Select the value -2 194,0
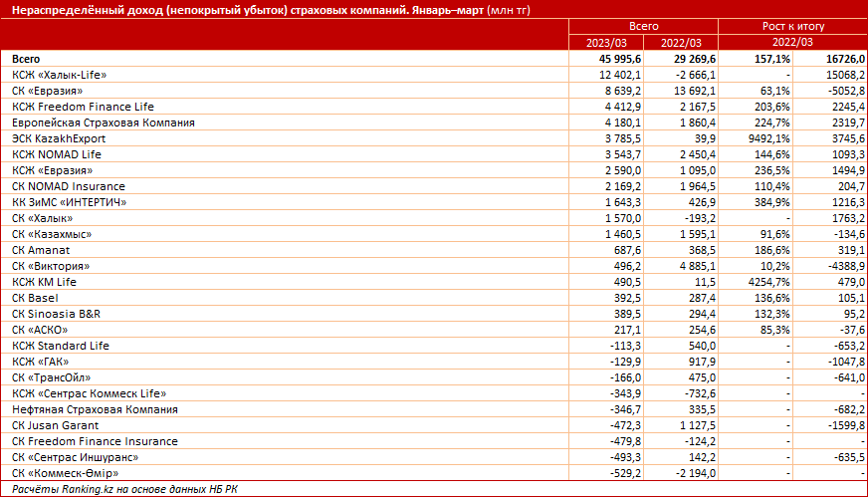 tap(696, 474)
